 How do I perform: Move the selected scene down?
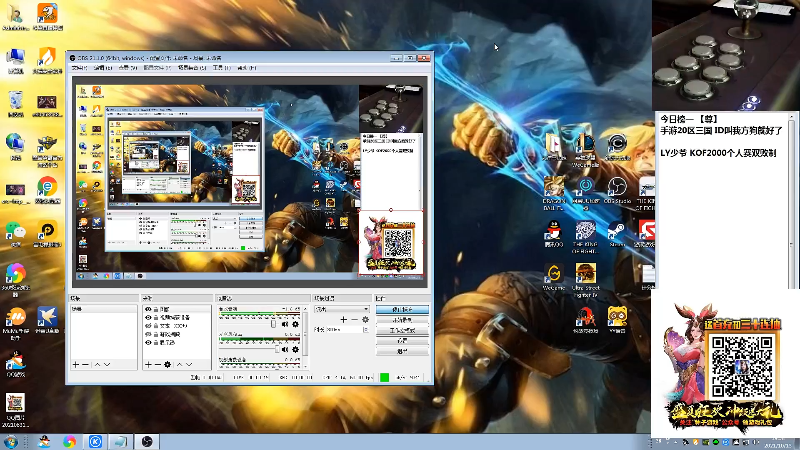107,365
